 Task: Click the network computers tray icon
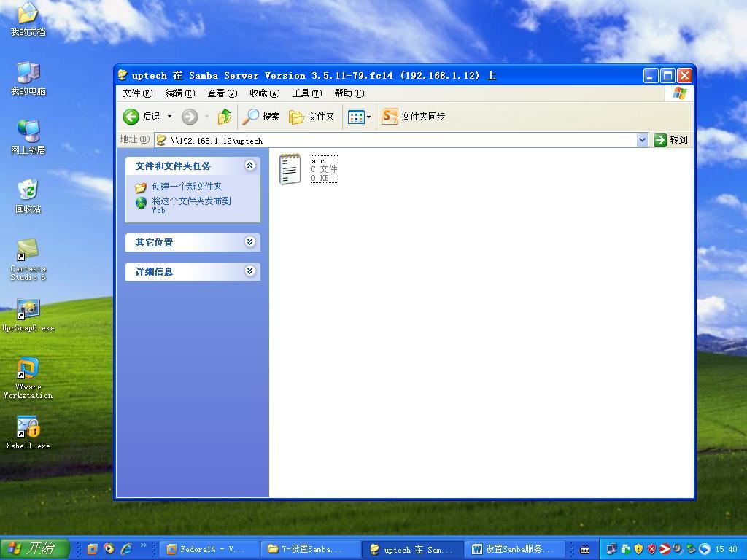point(612,549)
